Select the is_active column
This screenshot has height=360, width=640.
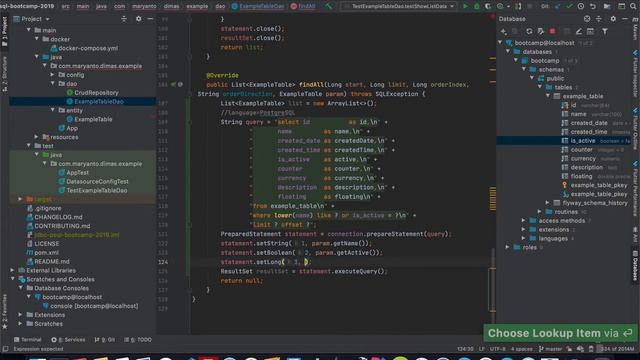point(583,141)
